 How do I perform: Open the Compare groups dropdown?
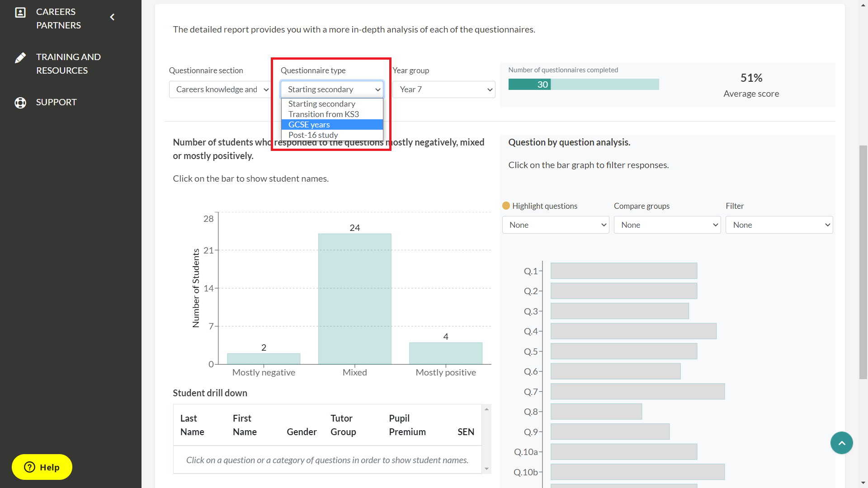coord(667,225)
